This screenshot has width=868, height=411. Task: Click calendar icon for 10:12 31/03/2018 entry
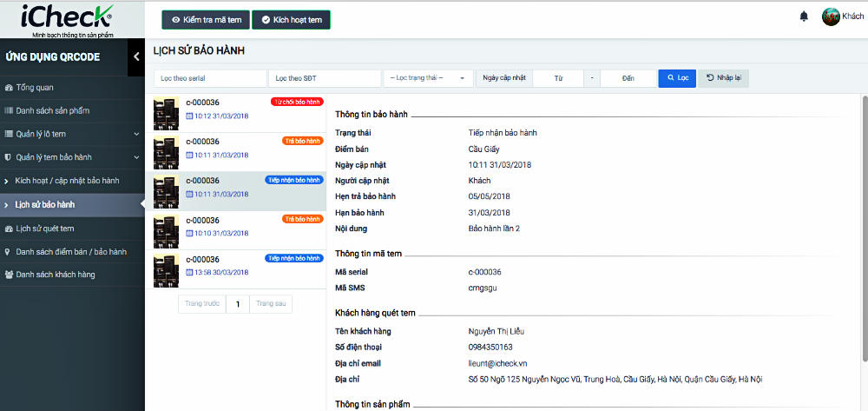coord(189,116)
